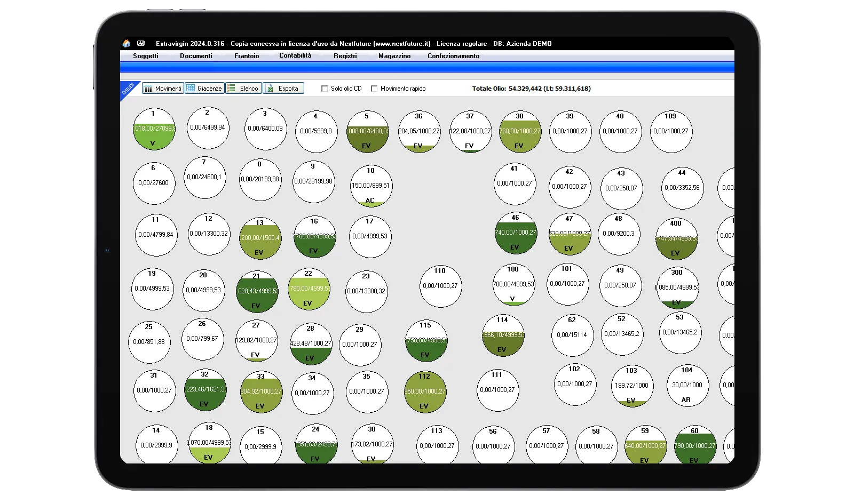This screenshot has width=854, height=504.
Task: Click the Movimenti toolbar button
Action: [163, 89]
